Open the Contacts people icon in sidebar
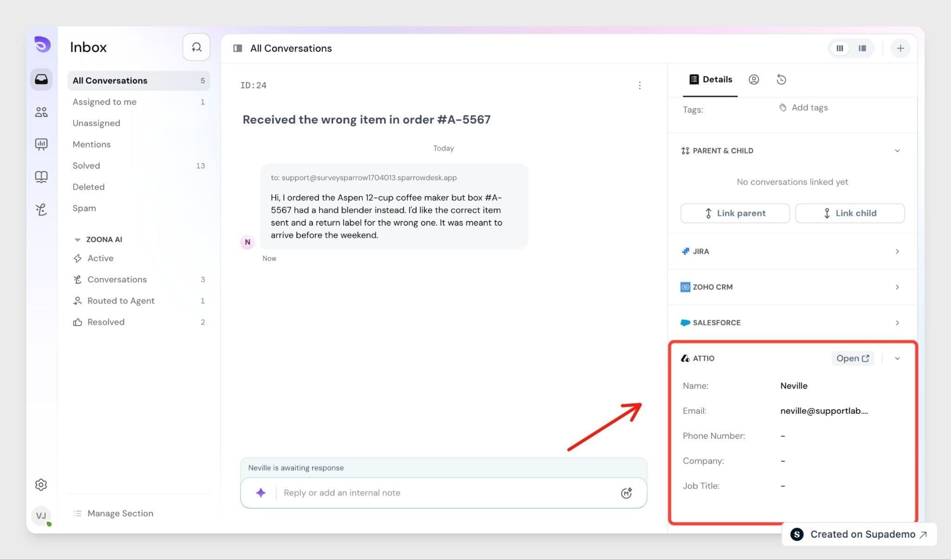Screen dimensions: 951x560 [x=41, y=112]
